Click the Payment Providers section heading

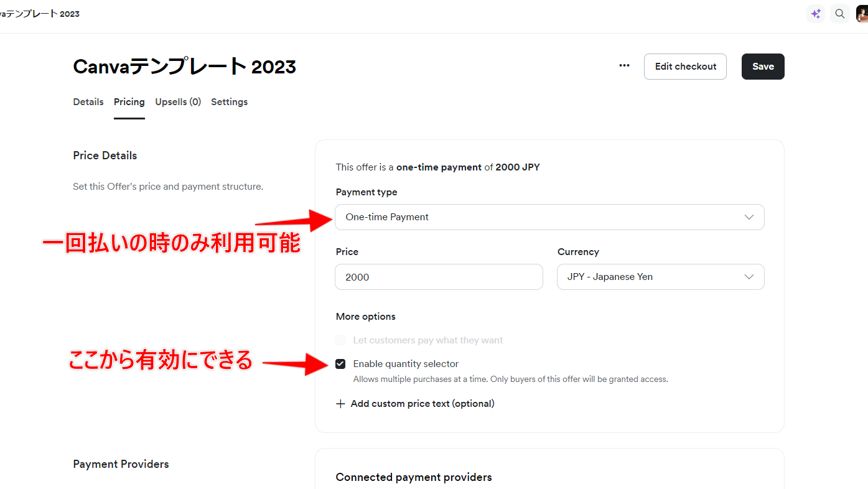click(121, 464)
